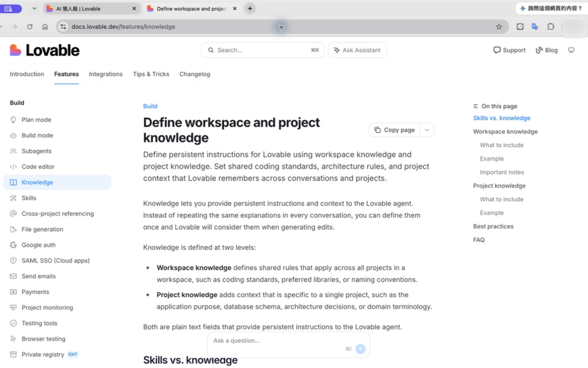Open the Introduction tab
The image size is (588, 368).
[27, 74]
